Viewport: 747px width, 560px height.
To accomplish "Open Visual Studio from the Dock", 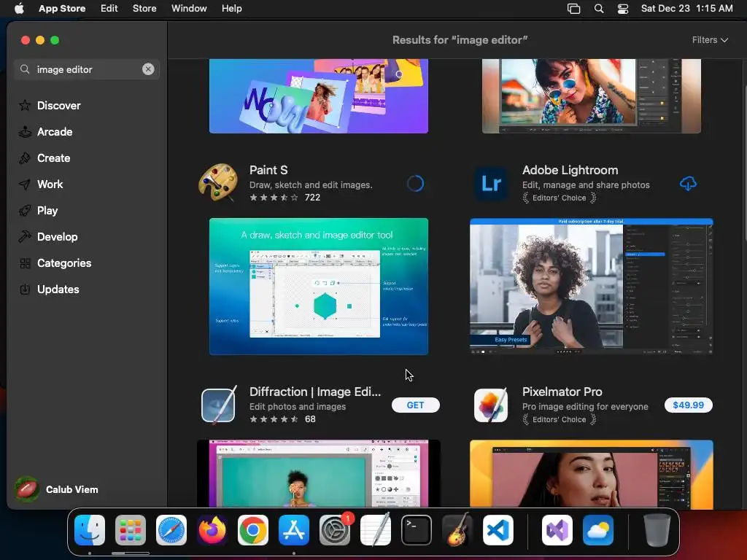I will [557, 530].
